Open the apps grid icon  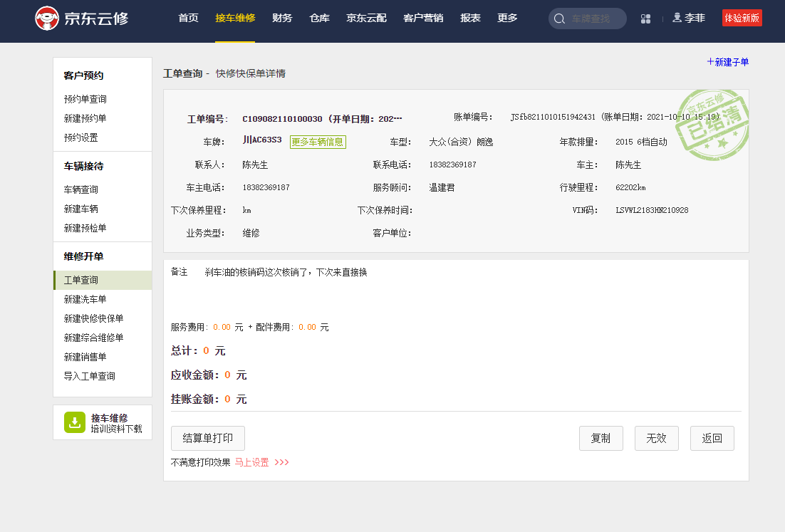pyautogui.click(x=645, y=19)
